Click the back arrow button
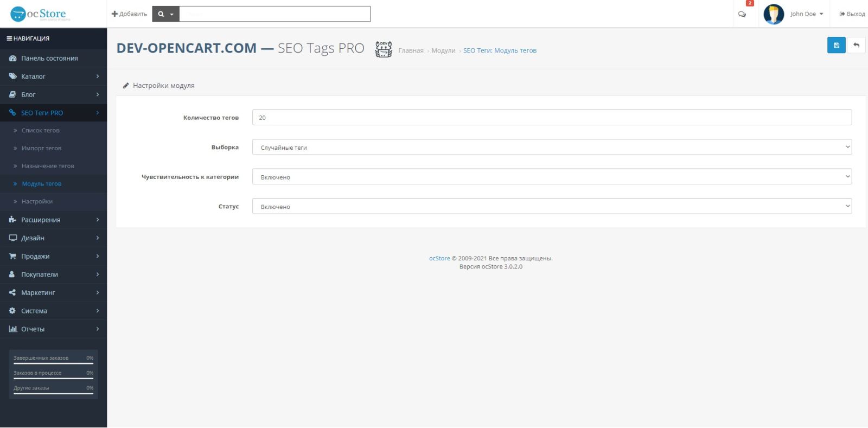 pyautogui.click(x=856, y=45)
